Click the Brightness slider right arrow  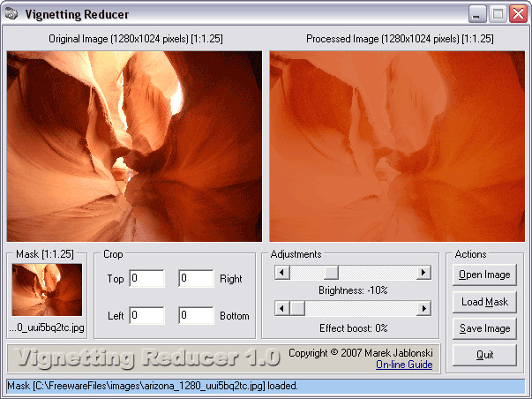point(423,273)
